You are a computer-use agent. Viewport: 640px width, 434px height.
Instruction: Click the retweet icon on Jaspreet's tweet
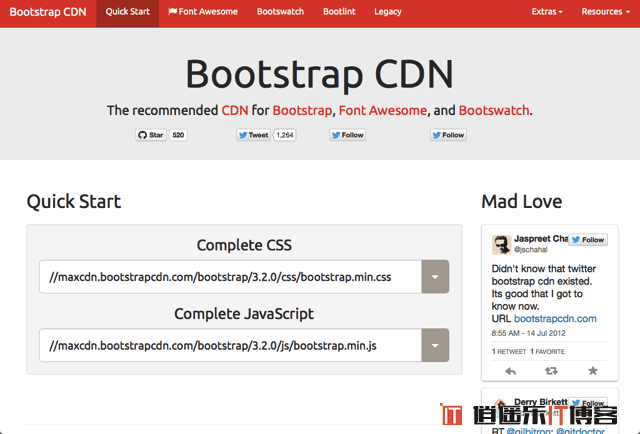click(551, 371)
